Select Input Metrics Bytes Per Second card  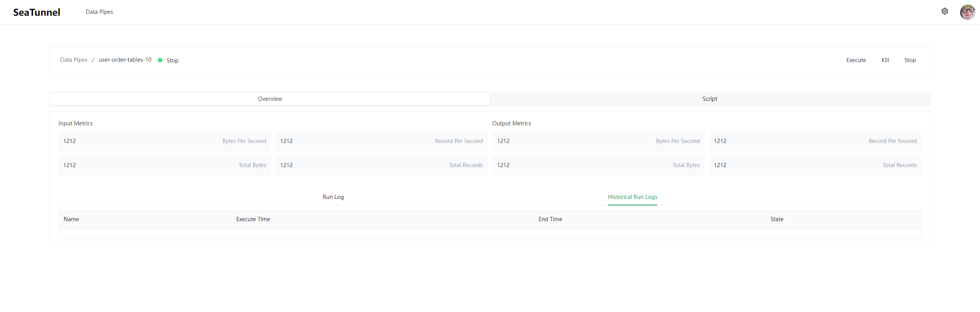point(165,141)
